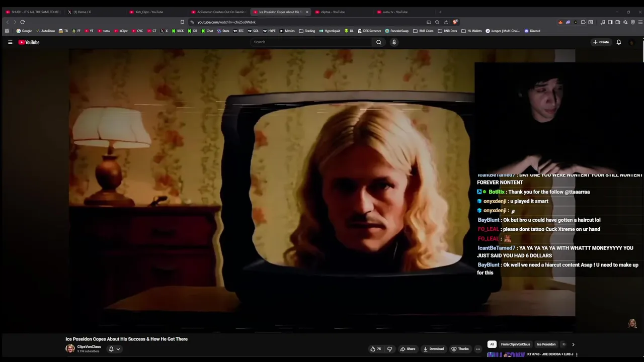The image size is (644, 362).
Task: Click the Create button
Action: pyautogui.click(x=601, y=42)
